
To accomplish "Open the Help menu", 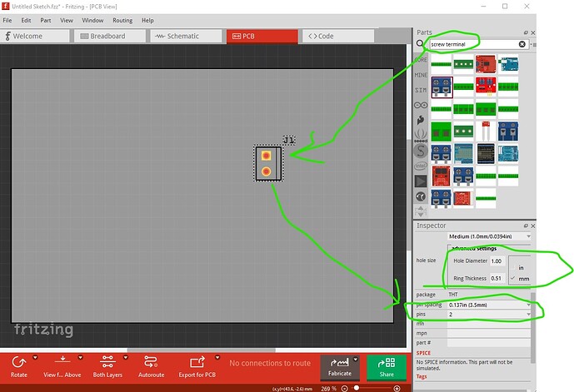I will pyautogui.click(x=147, y=21).
